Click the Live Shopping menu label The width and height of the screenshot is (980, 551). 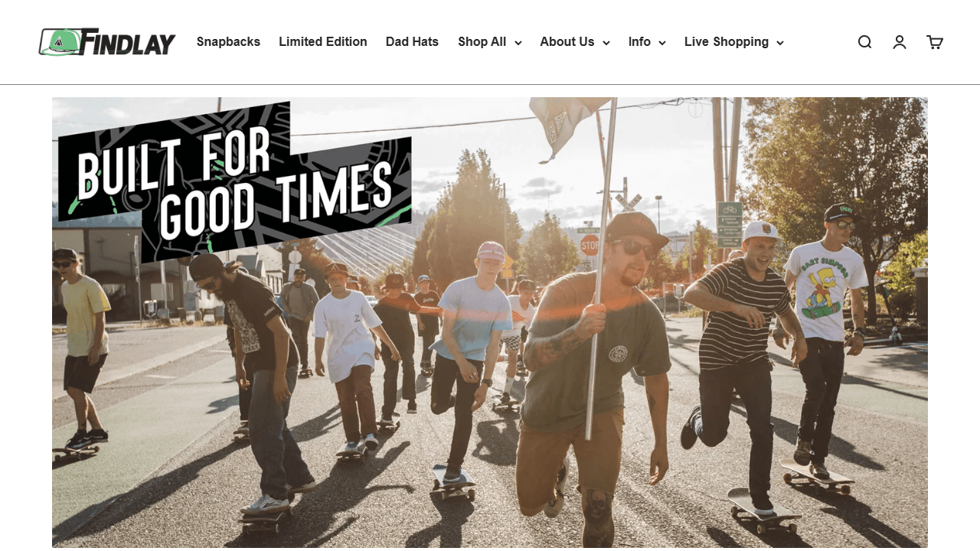(x=727, y=42)
